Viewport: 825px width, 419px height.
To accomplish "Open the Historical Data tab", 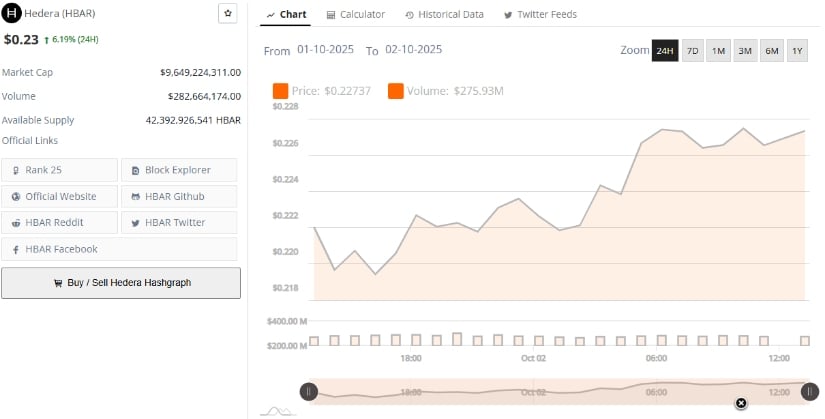I will tap(444, 15).
